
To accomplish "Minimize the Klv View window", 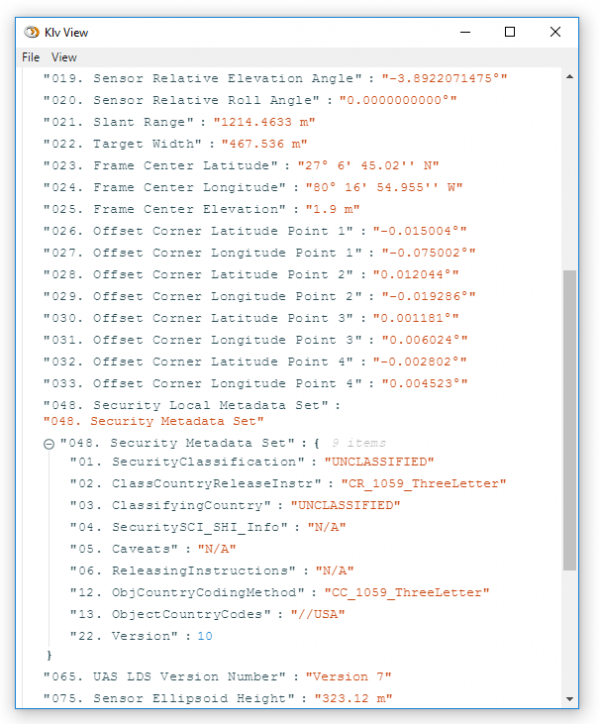I will click(465, 32).
